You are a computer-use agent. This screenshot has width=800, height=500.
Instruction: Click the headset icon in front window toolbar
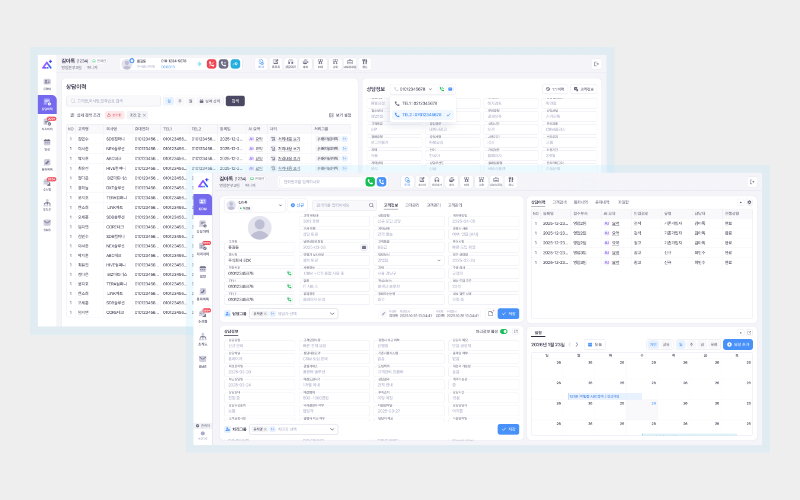(x=437, y=181)
